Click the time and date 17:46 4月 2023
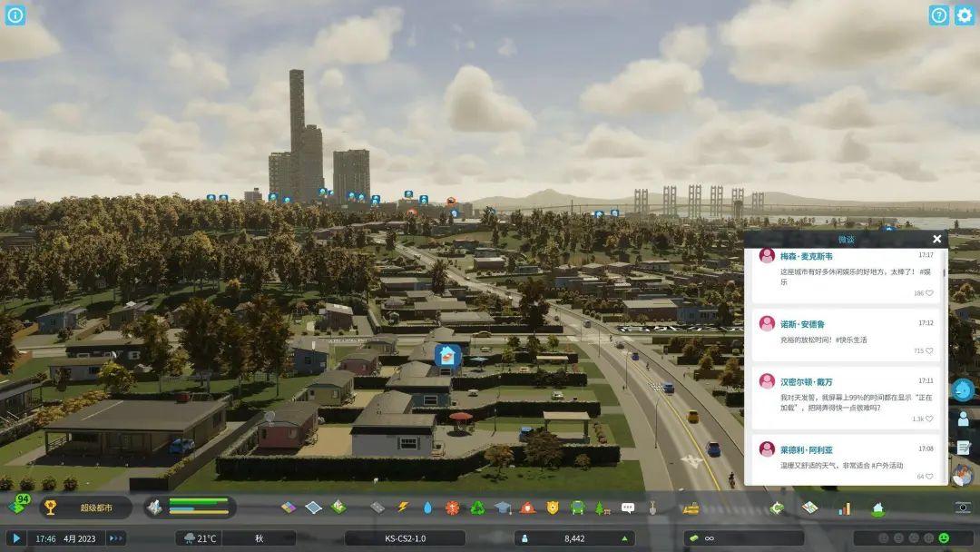The height and width of the screenshot is (552, 980). [65, 538]
